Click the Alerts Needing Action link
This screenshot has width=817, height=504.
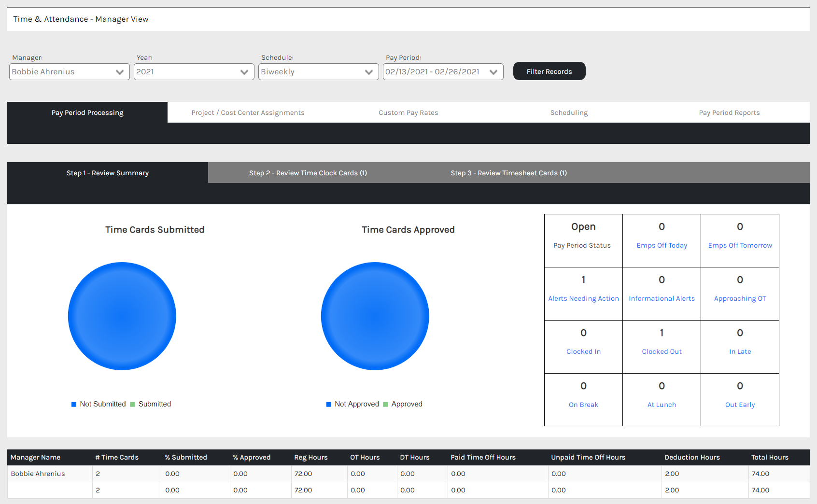(x=583, y=299)
